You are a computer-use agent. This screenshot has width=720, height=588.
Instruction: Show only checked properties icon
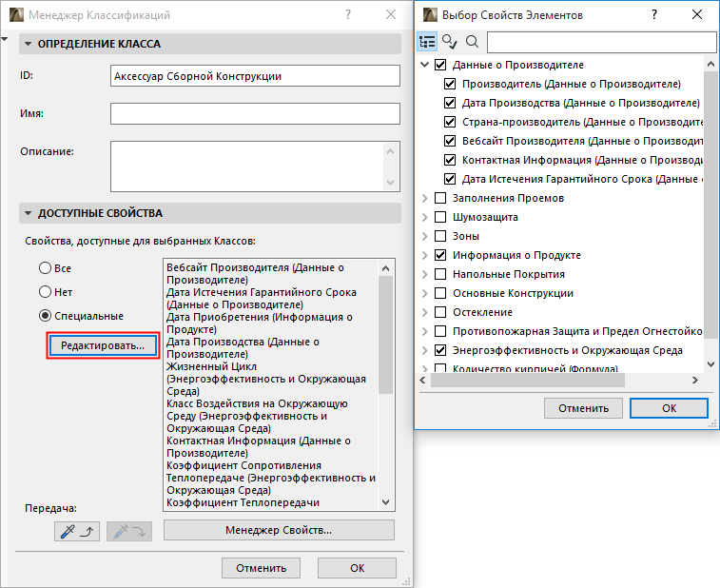[x=449, y=42]
